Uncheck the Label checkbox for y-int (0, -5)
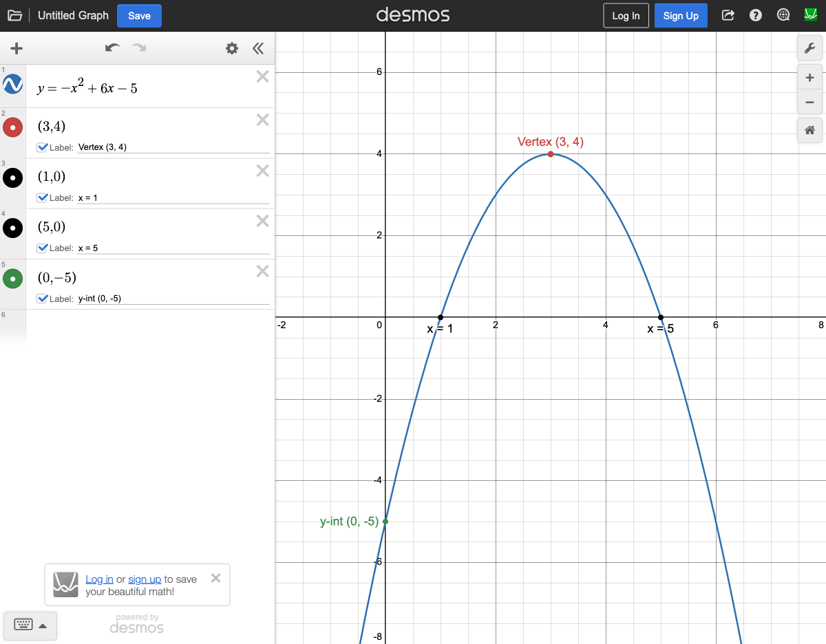The image size is (826, 644). pyautogui.click(x=43, y=298)
